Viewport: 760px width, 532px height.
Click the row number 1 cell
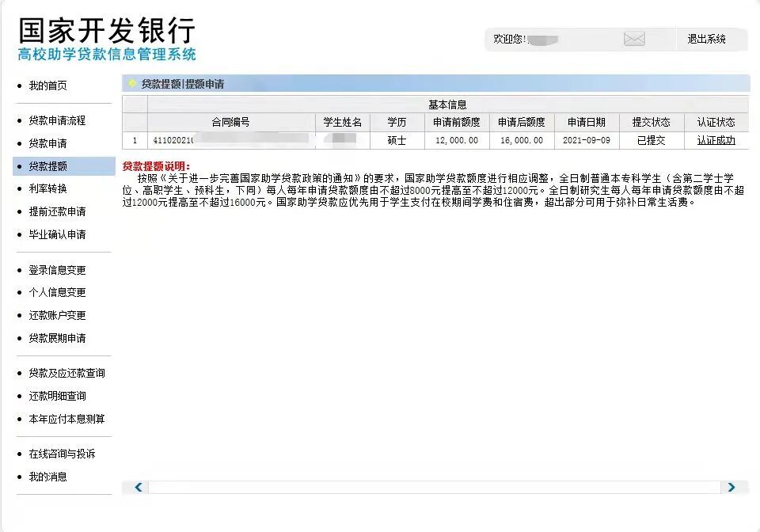click(135, 140)
